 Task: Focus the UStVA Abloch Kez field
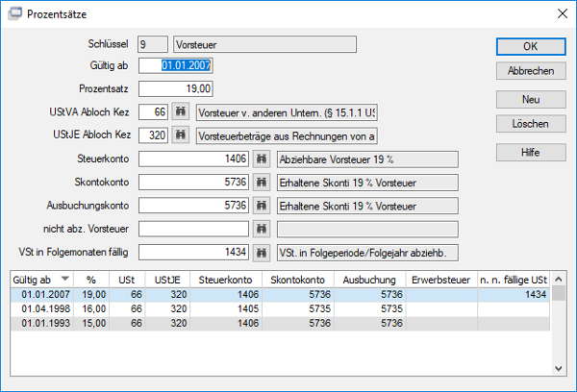coord(153,111)
